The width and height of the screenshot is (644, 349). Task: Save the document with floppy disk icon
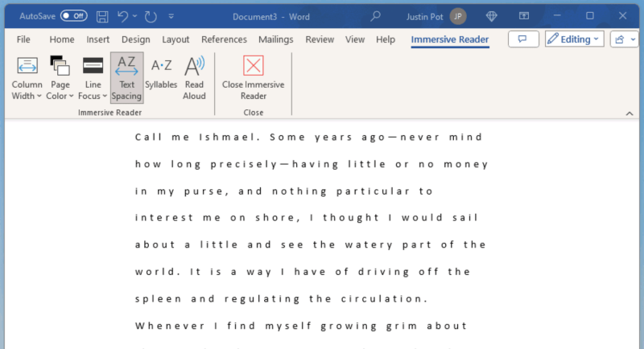click(102, 16)
